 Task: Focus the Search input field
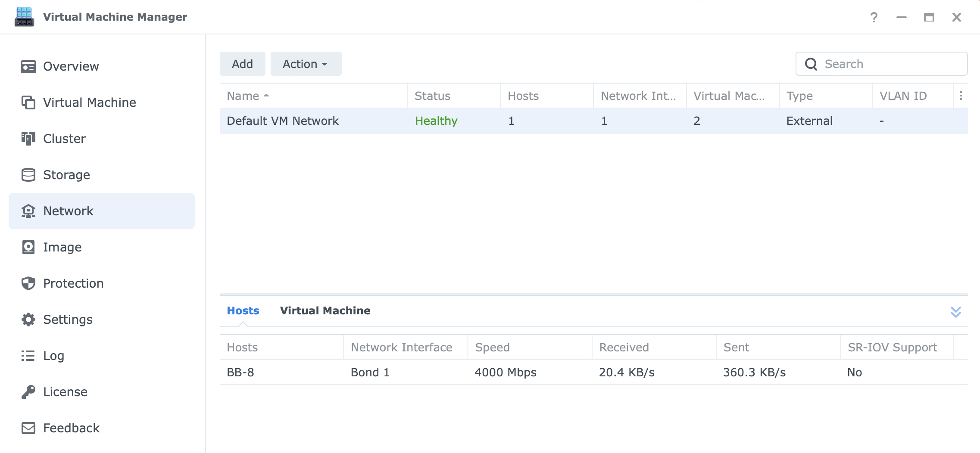pyautogui.click(x=882, y=64)
